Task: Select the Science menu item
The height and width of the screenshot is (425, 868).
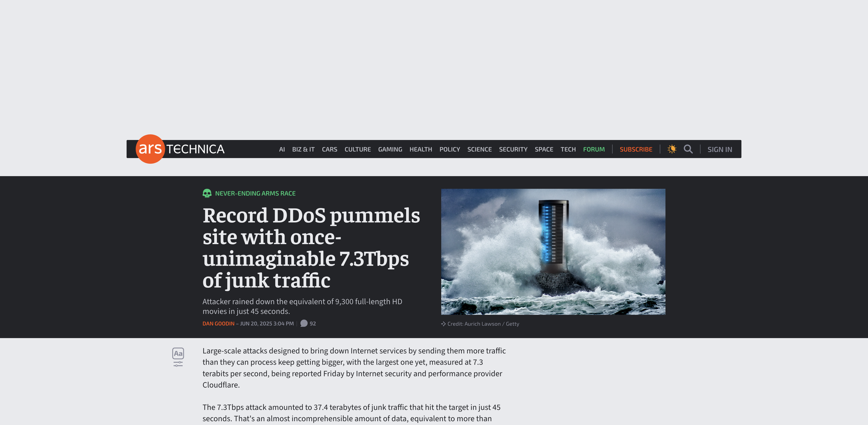Action: 479,149
